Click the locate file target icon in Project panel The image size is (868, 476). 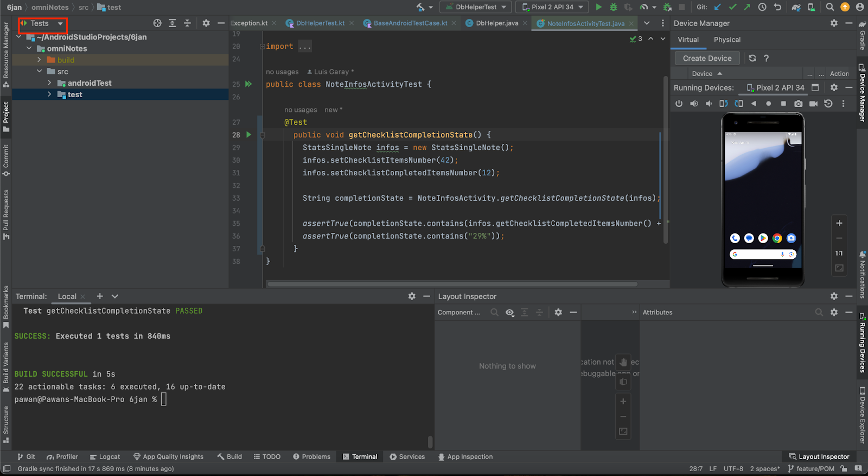click(157, 23)
